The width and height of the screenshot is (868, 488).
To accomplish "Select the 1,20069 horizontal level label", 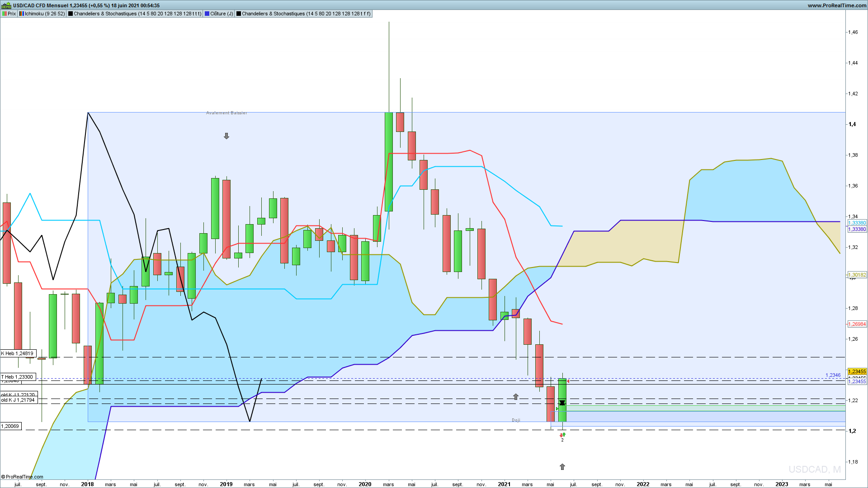I will [x=10, y=426].
